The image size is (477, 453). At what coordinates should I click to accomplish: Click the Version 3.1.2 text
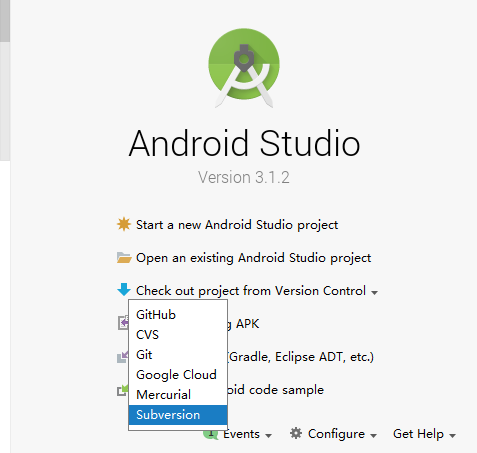244,177
